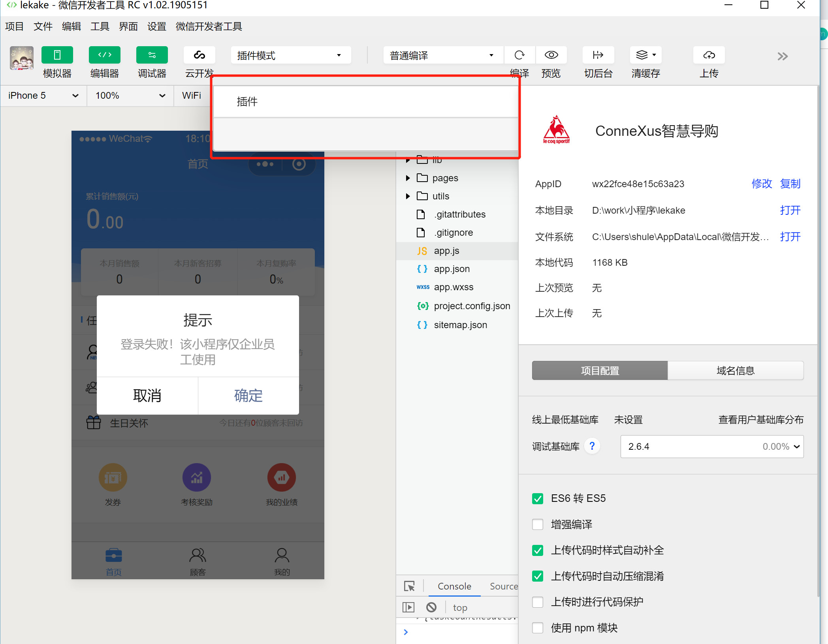This screenshot has height=644, width=828.
Task: Select 插件 option in dropdown list
Action: (x=365, y=102)
